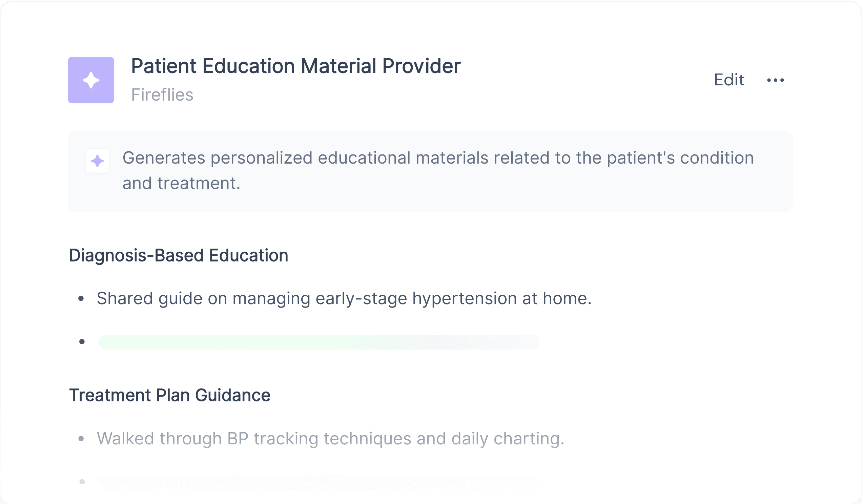
Task: Click the faded bullet at card bottom
Action: pos(82,482)
